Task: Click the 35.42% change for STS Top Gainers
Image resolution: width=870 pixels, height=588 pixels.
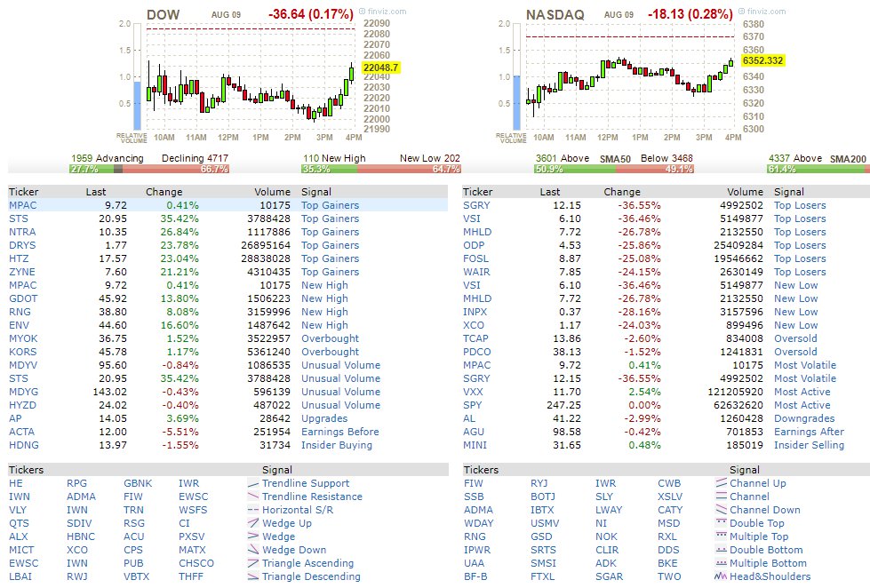Action: click(180, 219)
